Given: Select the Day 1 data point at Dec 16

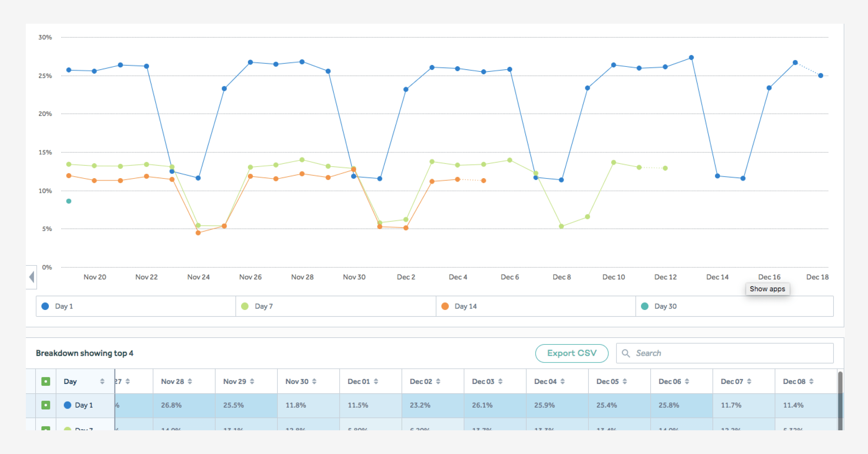Looking at the screenshot, I should [769, 87].
